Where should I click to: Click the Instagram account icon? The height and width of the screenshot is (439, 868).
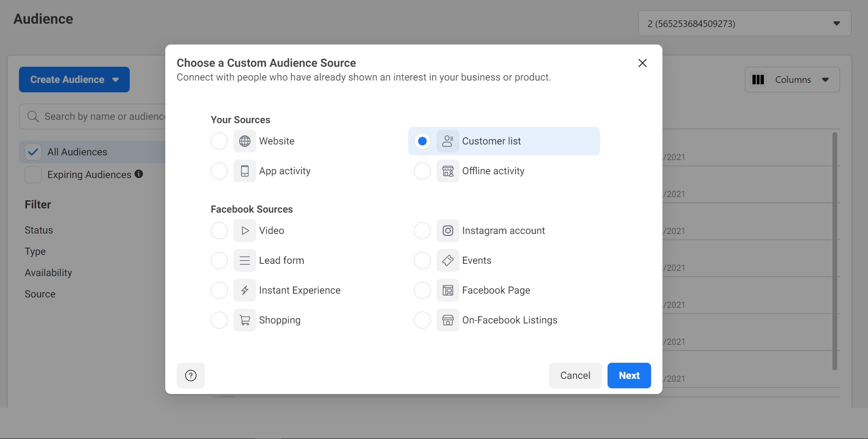click(448, 231)
